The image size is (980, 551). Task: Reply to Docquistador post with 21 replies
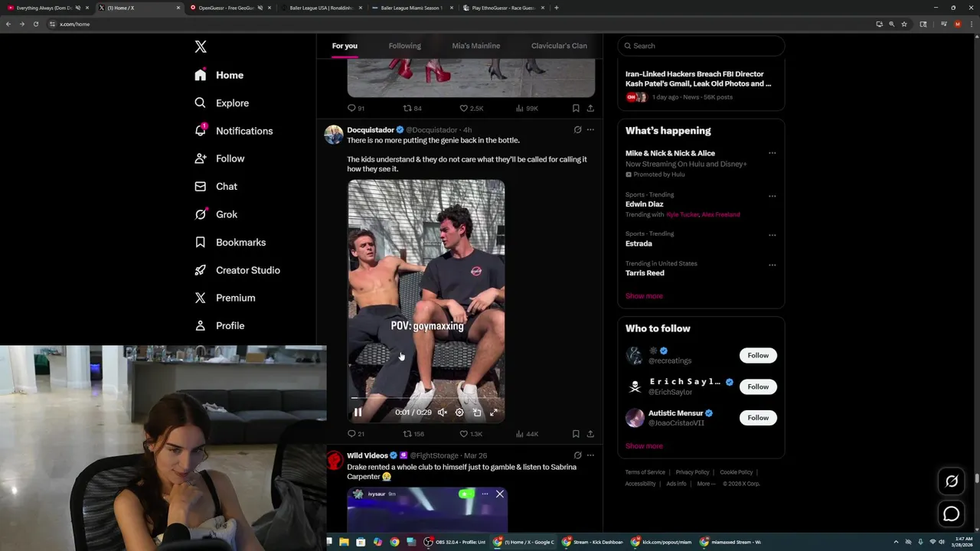[x=356, y=434]
